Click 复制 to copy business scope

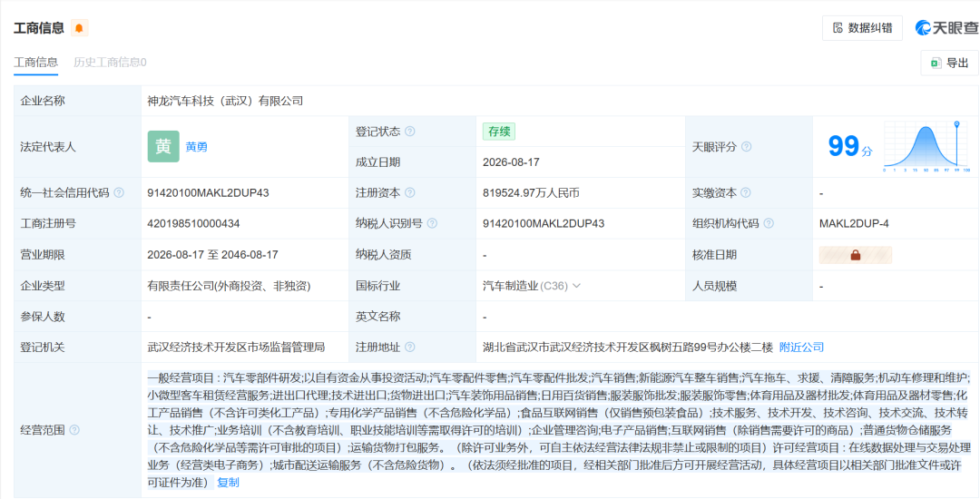tap(228, 483)
